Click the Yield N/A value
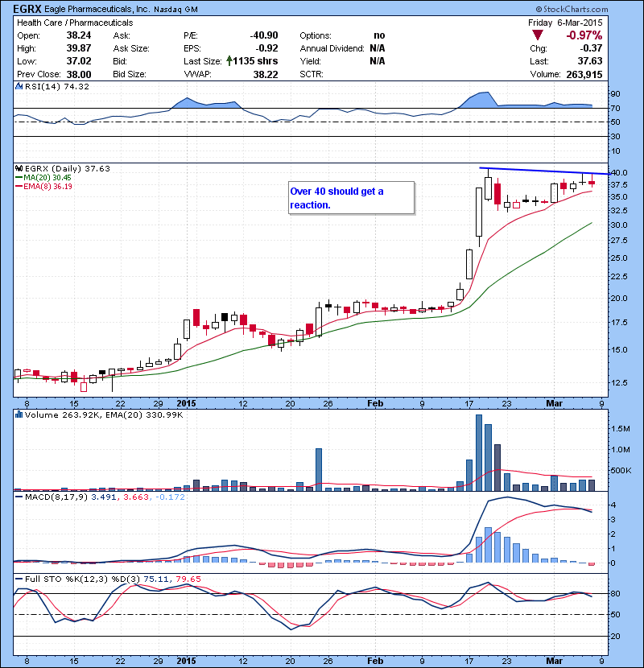 [378, 61]
